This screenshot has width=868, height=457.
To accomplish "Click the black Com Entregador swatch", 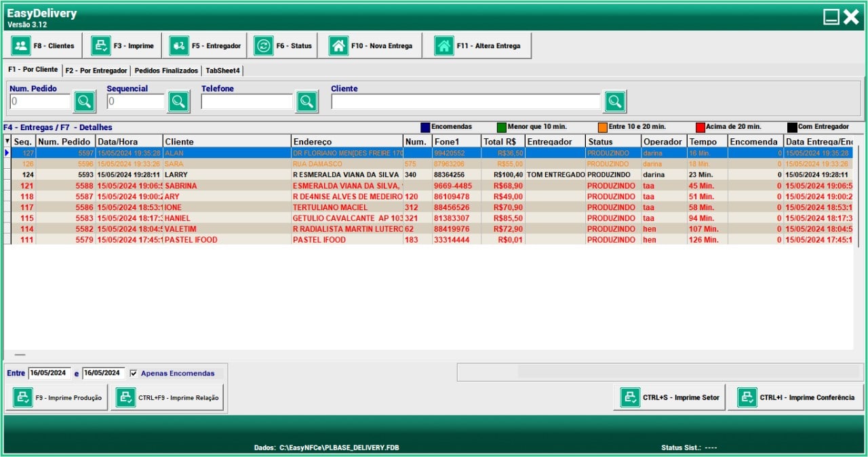I will (792, 127).
